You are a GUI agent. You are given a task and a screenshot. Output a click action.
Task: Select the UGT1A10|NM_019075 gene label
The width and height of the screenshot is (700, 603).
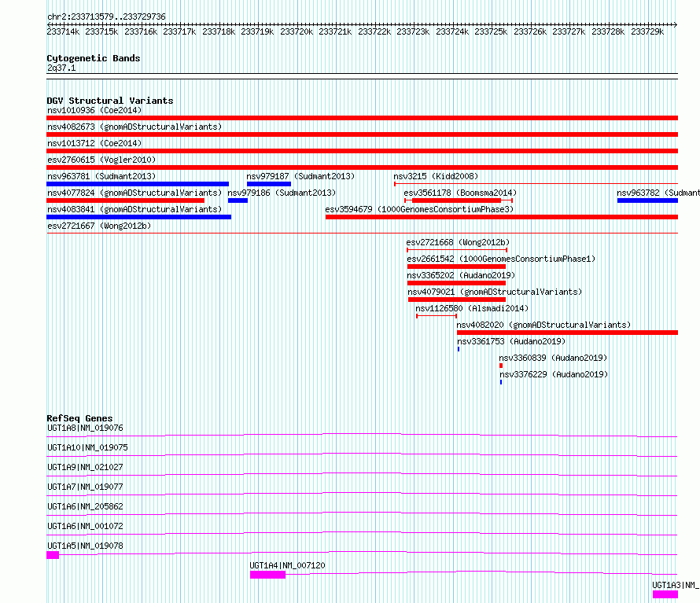[x=87, y=447]
